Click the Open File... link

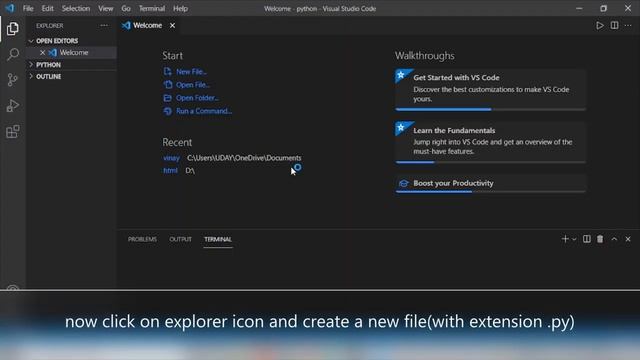point(193,84)
